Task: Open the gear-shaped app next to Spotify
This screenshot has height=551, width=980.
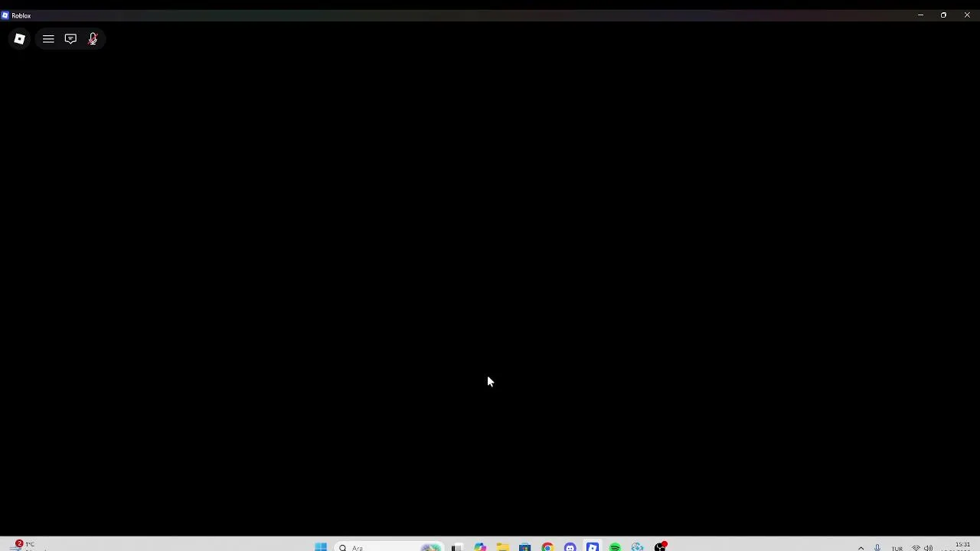Action: tap(637, 546)
